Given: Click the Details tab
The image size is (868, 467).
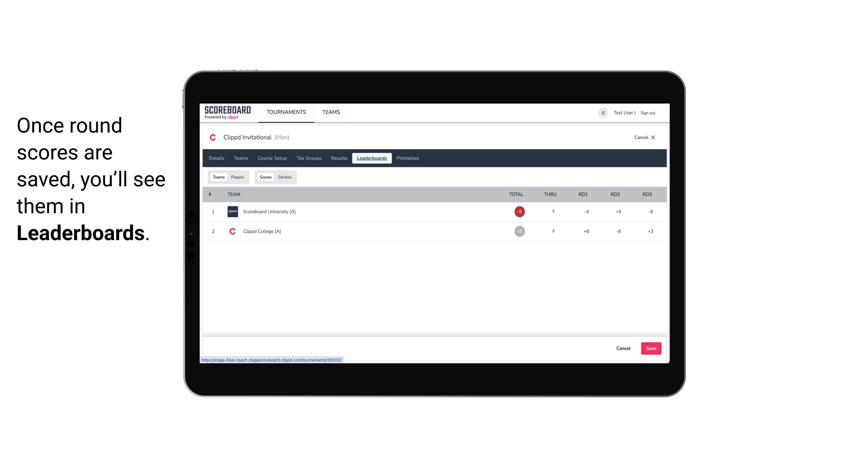Looking at the screenshot, I should [x=216, y=158].
